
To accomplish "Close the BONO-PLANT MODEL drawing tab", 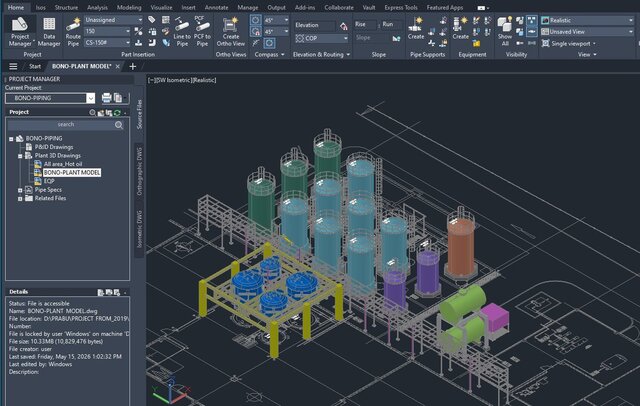I will tap(118, 66).
